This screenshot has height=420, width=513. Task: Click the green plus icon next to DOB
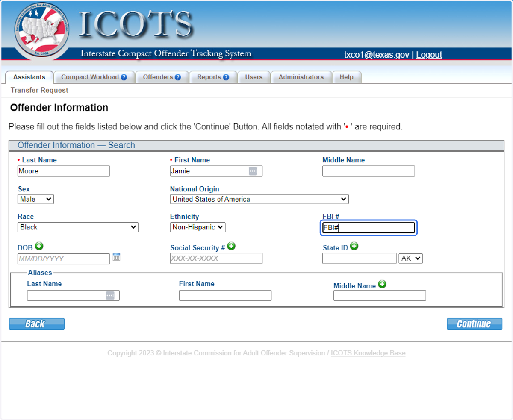(39, 246)
